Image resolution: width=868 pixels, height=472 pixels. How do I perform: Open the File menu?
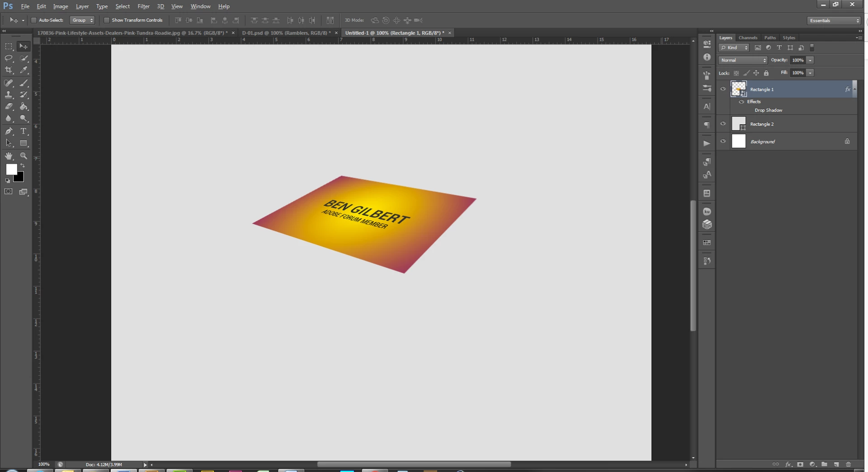25,6
